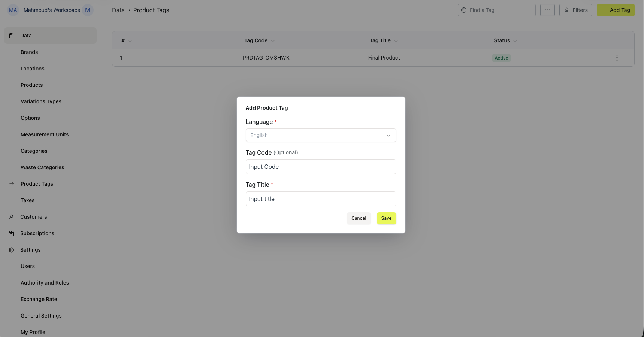
Task: Expand the Tag Title column chevron
Action: (x=396, y=41)
